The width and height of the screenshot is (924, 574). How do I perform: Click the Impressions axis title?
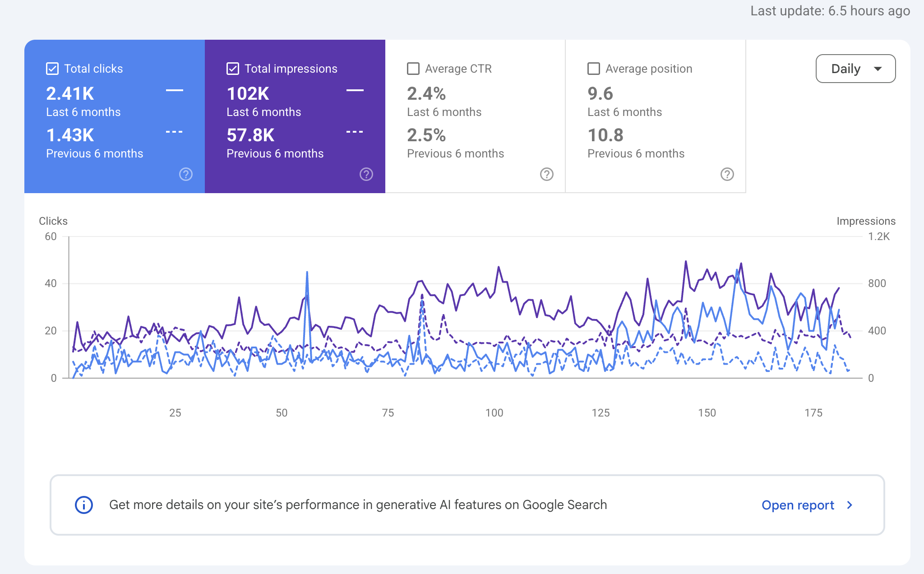click(866, 221)
